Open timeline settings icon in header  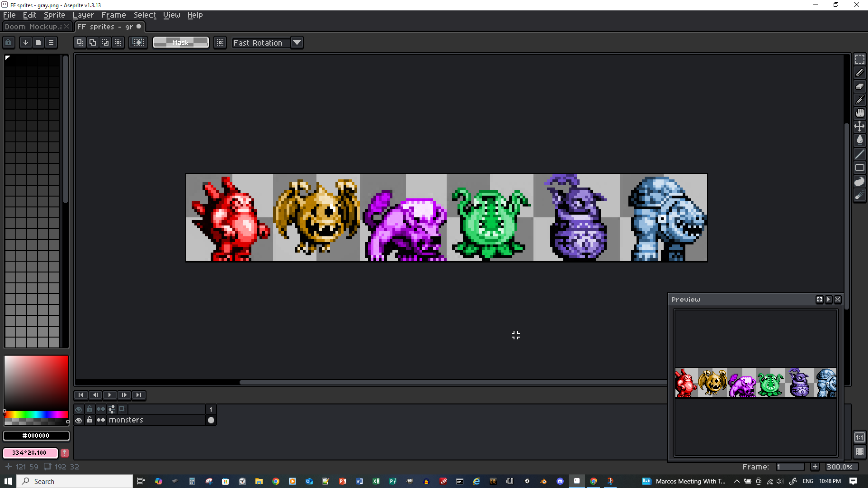point(111,409)
